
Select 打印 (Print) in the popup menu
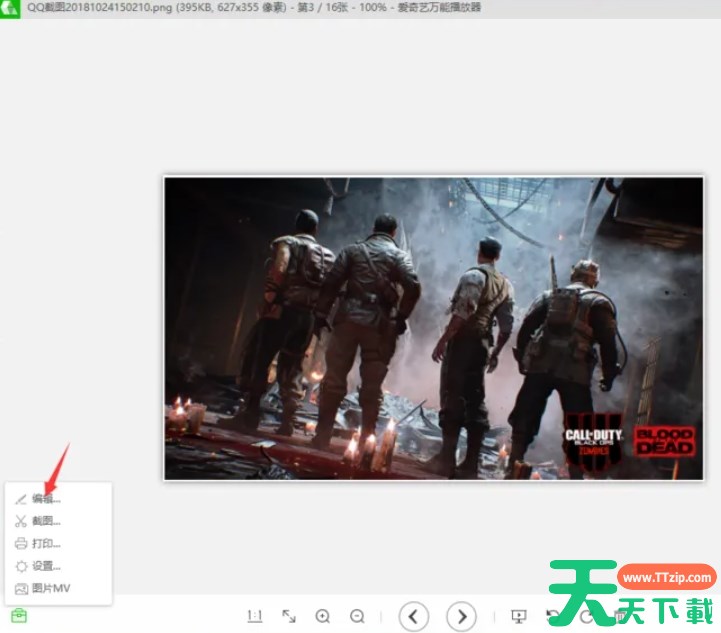click(x=46, y=544)
